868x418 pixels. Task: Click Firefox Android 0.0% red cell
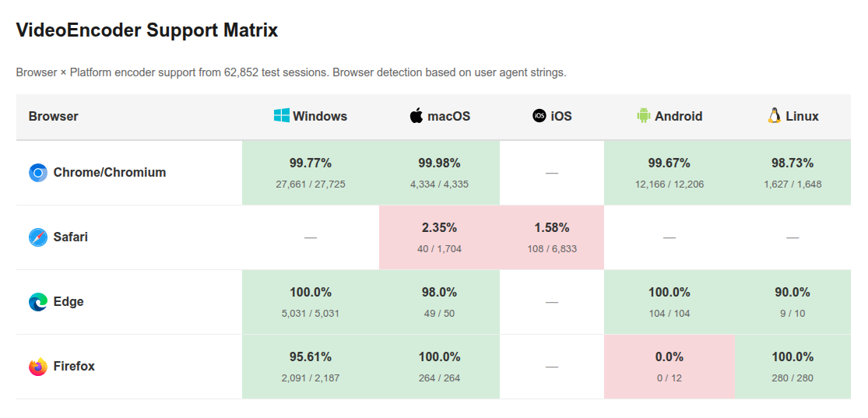[669, 367]
